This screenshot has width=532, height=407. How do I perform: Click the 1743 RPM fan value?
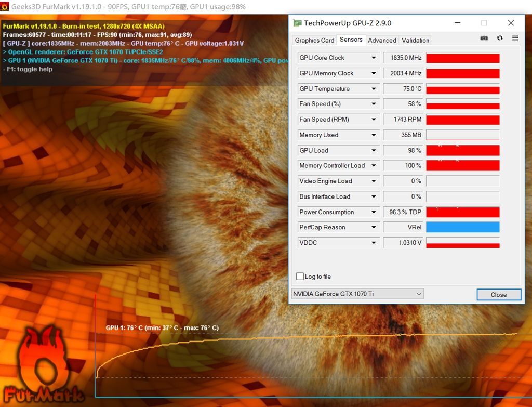click(403, 120)
